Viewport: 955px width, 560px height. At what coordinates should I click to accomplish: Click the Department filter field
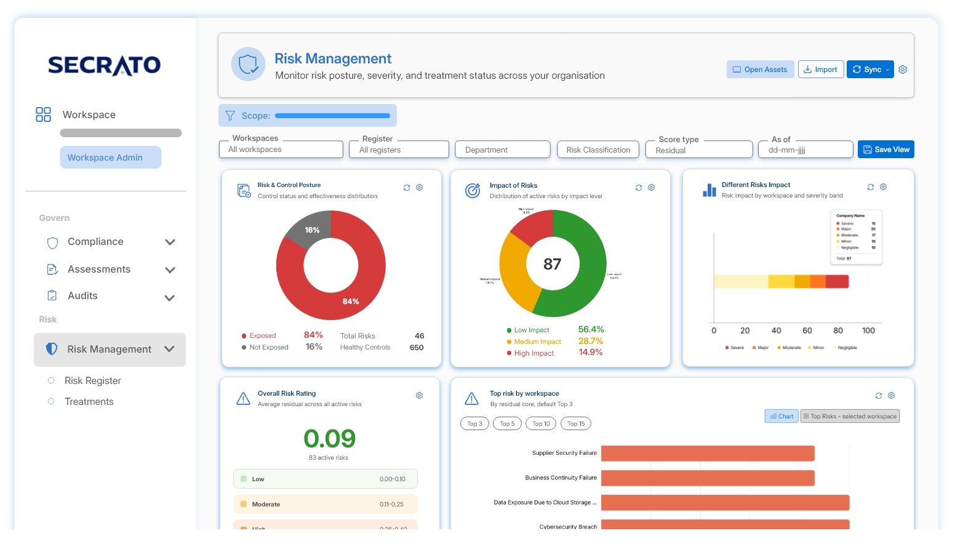point(503,150)
